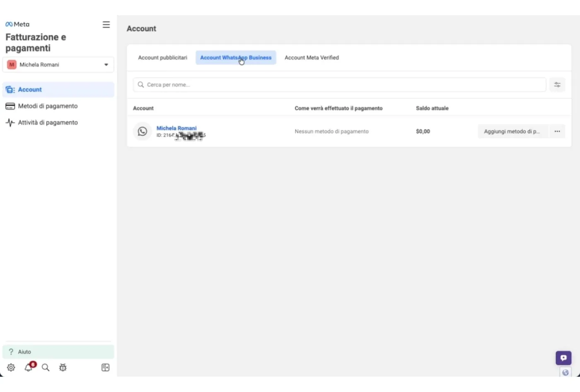Click the question mark help icon
Viewport: 580px width, 392px height.
(11, 352)
